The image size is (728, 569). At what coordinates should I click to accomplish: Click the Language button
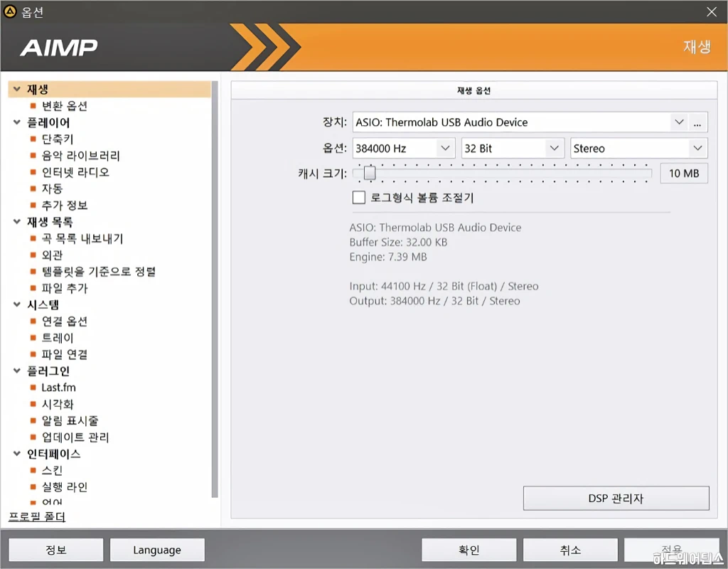point(157,550)
